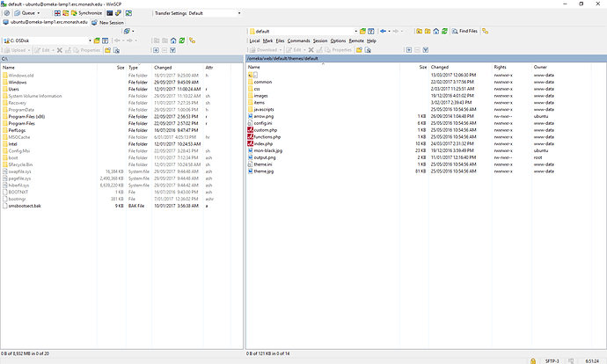The width and height of the screenshot is (607, 364).
Task: Open the Files menu
Action: (x=281, y=40)
